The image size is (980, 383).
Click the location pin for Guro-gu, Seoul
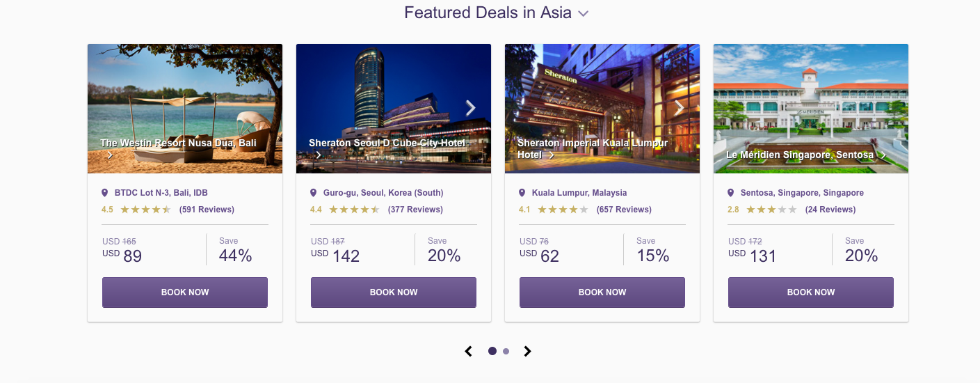tap(314, 193)
